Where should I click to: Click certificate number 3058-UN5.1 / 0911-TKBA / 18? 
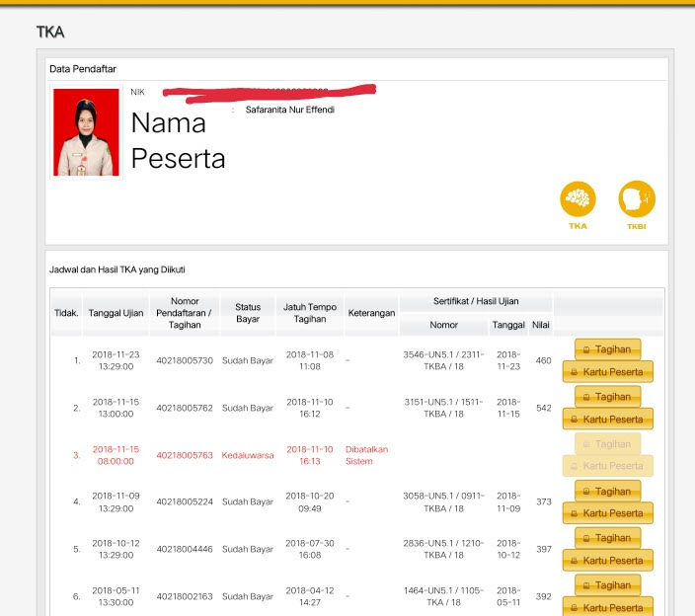tap(443, 501)
